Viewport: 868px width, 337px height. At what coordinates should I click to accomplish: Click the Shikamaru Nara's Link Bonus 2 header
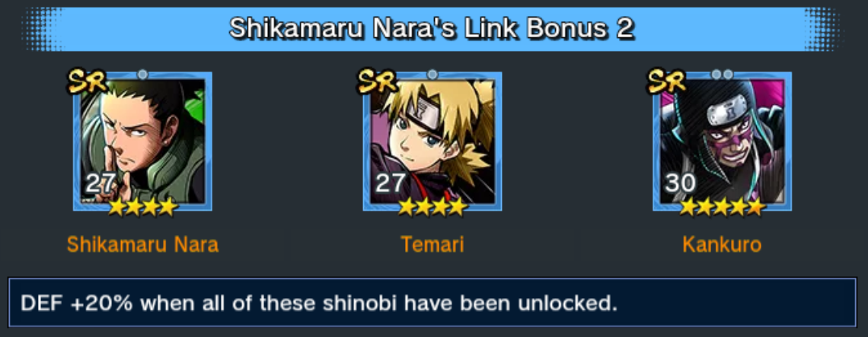432,29
